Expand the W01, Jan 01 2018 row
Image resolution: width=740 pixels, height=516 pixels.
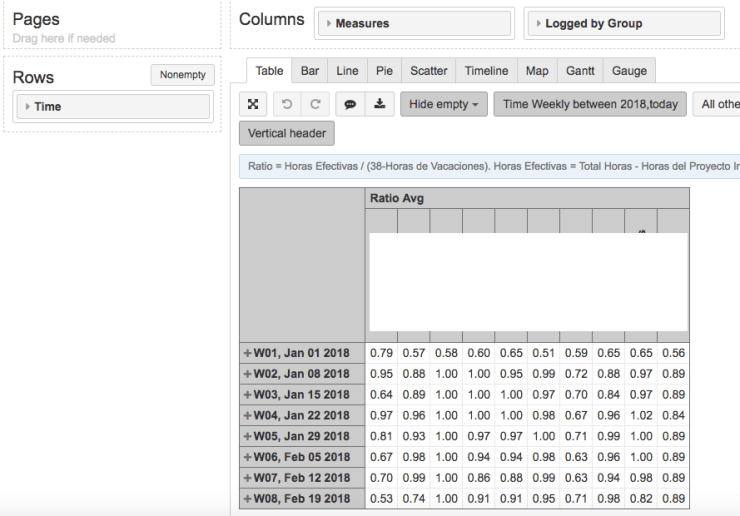[x=247, y=353]
